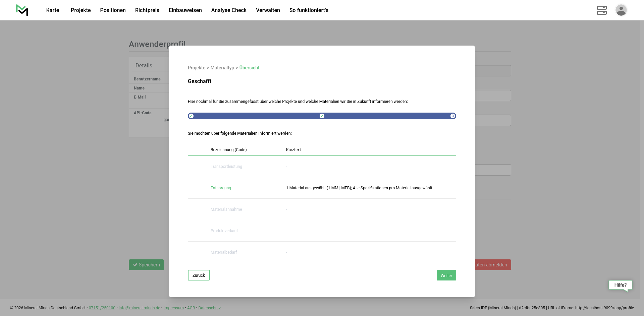Click the second completed step checkmark
644x316 pixels.
coord(322,116)
